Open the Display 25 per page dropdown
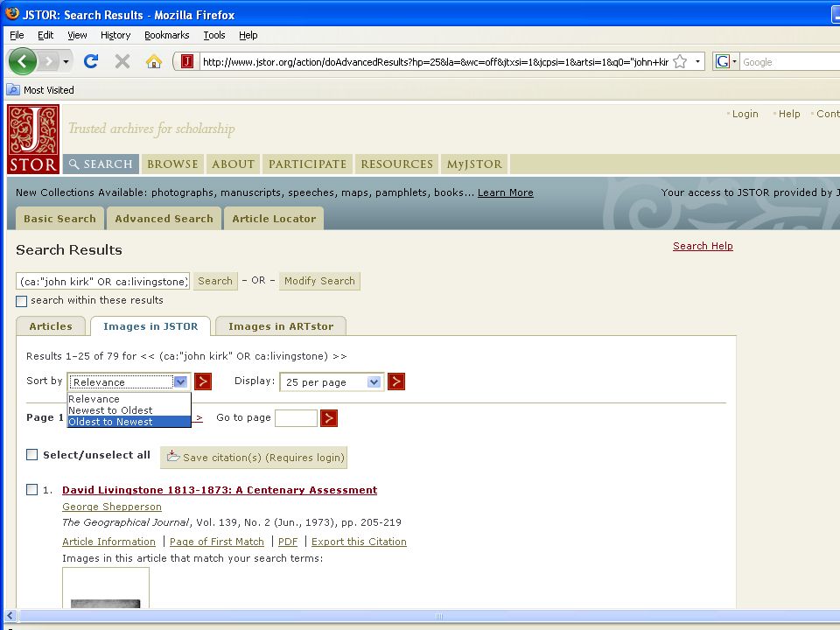 332,382
